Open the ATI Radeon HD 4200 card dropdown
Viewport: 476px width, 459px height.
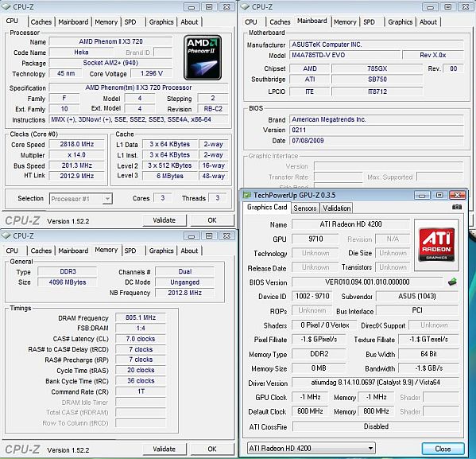tap(312, 449)
